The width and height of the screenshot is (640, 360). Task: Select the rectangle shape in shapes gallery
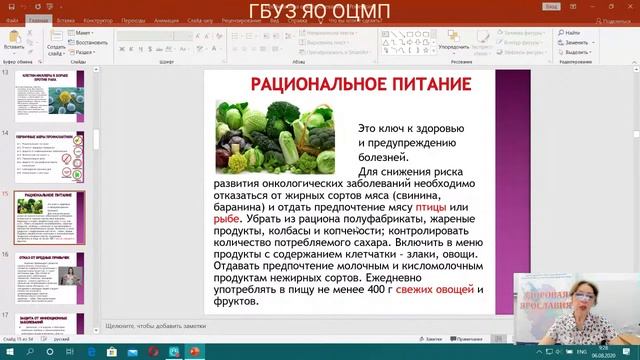point(410,34)
